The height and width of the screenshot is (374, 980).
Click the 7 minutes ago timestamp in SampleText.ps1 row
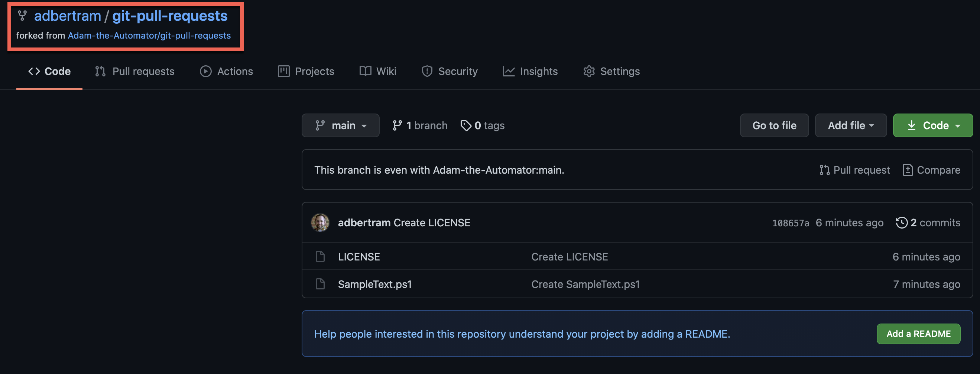click(x=927, y=284)
